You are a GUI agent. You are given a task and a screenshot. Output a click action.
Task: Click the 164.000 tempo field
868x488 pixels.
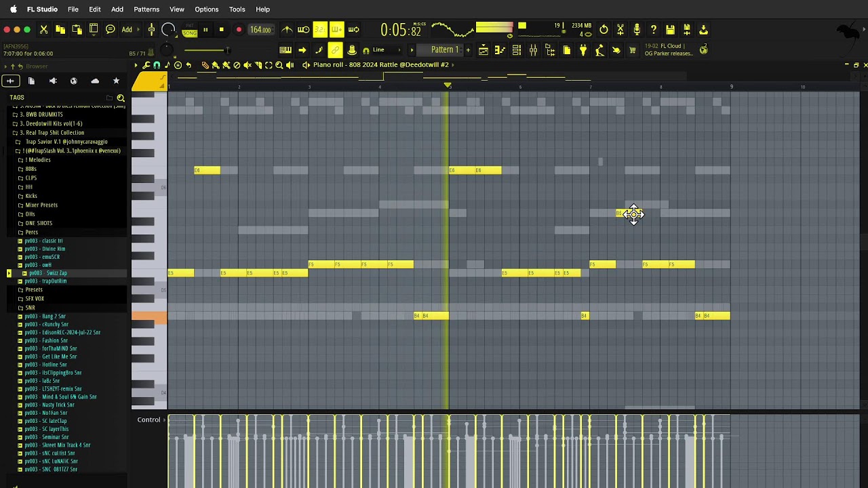260,30
